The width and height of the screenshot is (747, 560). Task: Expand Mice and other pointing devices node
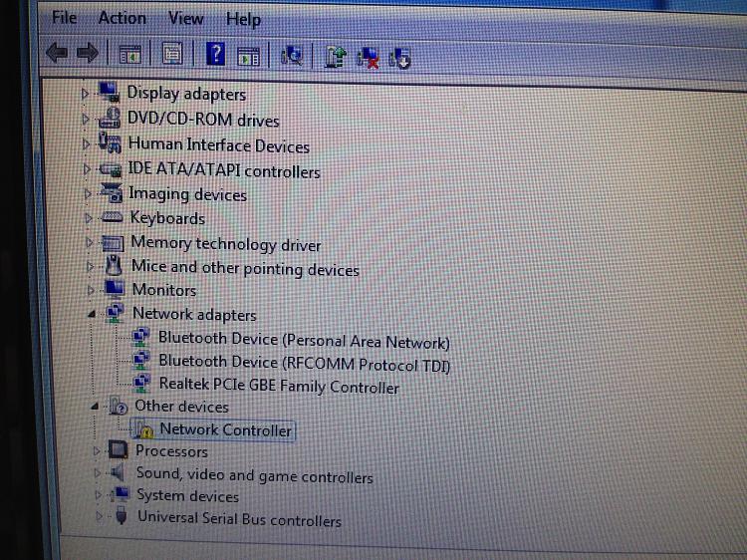pyautogui.click(x=91, y=266)
